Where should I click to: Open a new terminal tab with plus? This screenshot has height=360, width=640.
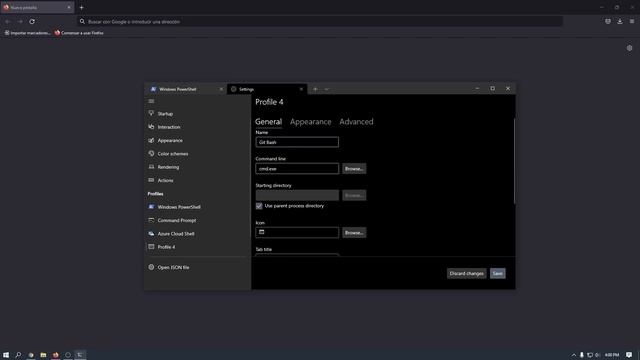tap(315, 89)
